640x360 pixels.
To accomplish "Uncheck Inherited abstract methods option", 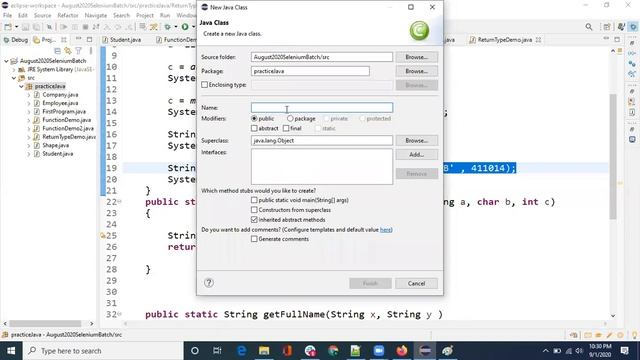I will [254, 220].
